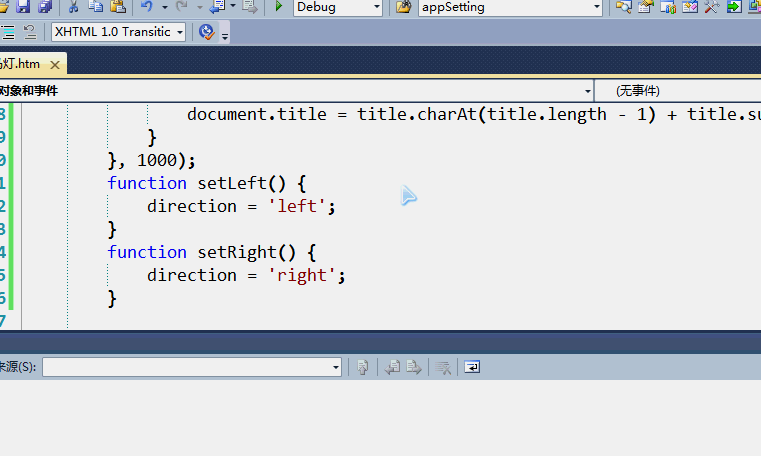Viewport: 761px width, 456px height.
Task: Click the Paste clipboard icon
Action: point(118,6)
